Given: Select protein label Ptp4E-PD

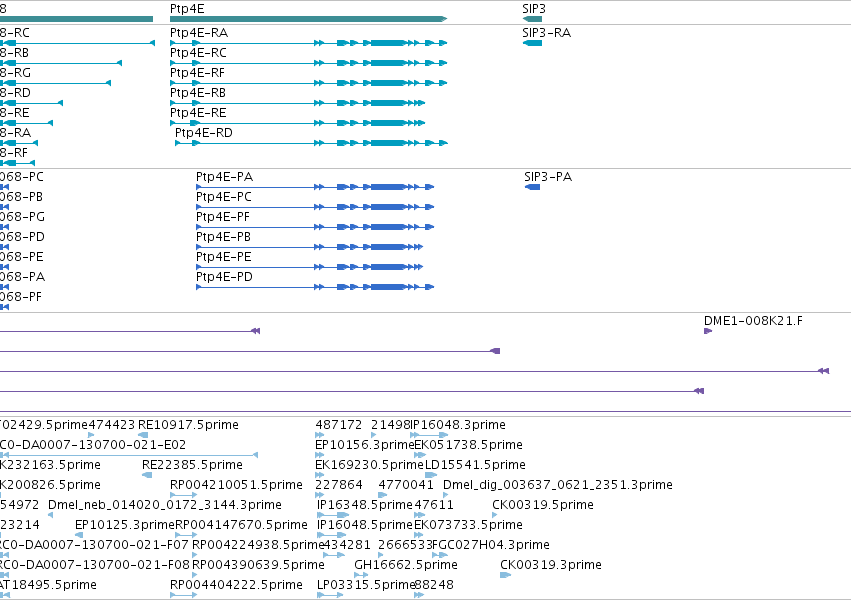Looking at the screenshot, I should [x=224, y=277].
